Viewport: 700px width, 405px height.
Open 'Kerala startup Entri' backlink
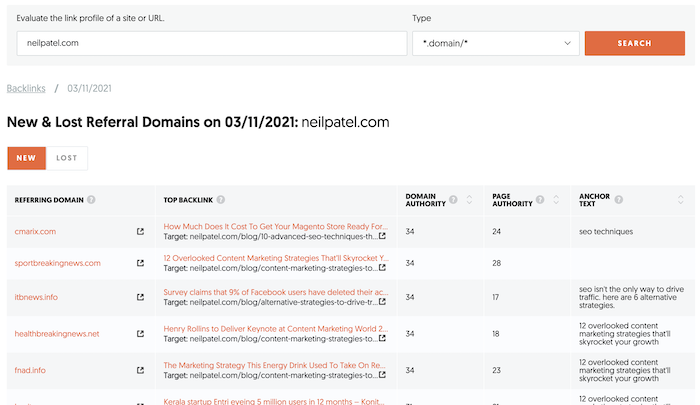[x=273, y=401]
